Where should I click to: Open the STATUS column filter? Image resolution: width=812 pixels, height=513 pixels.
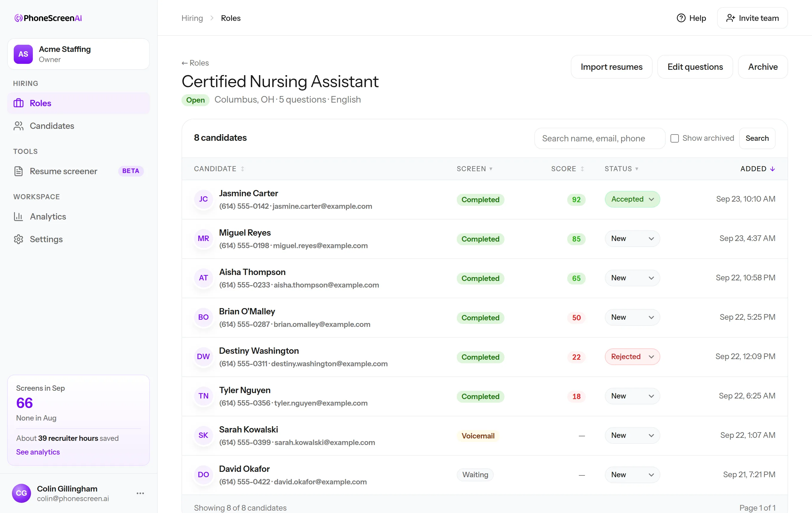(x=621, y=169)
